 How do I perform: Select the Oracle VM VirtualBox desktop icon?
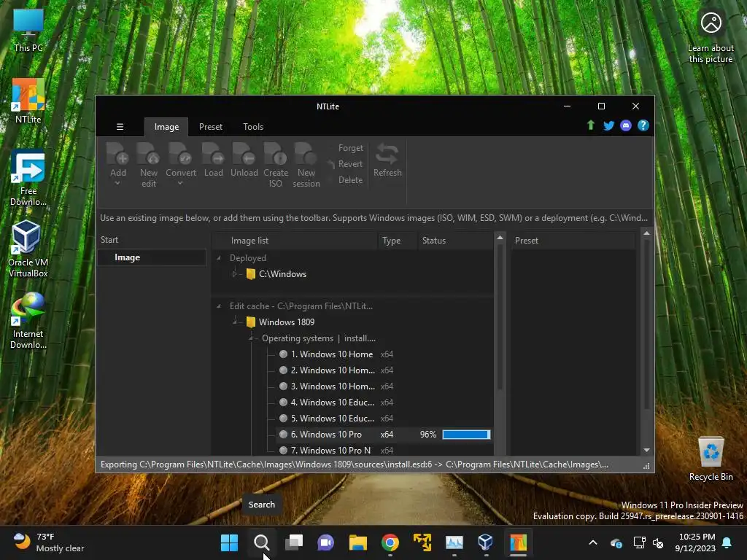click(28, 249)
